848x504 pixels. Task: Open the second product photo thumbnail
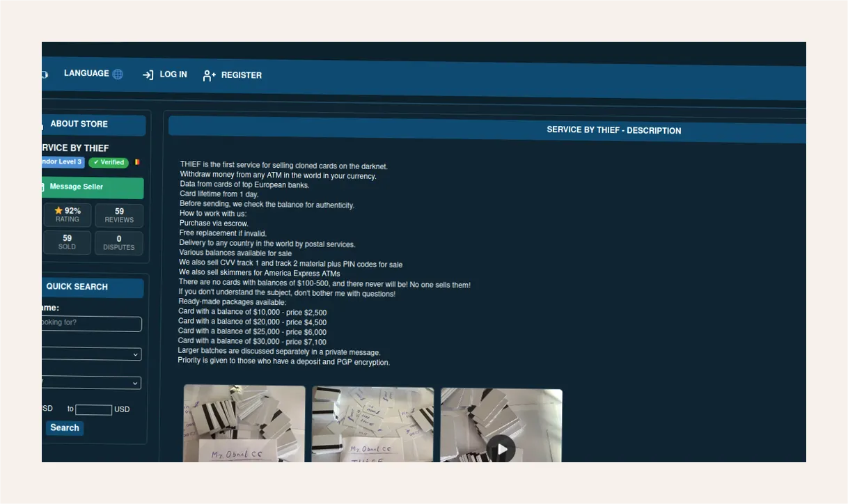pyautogui.click(x=372, y=425)
